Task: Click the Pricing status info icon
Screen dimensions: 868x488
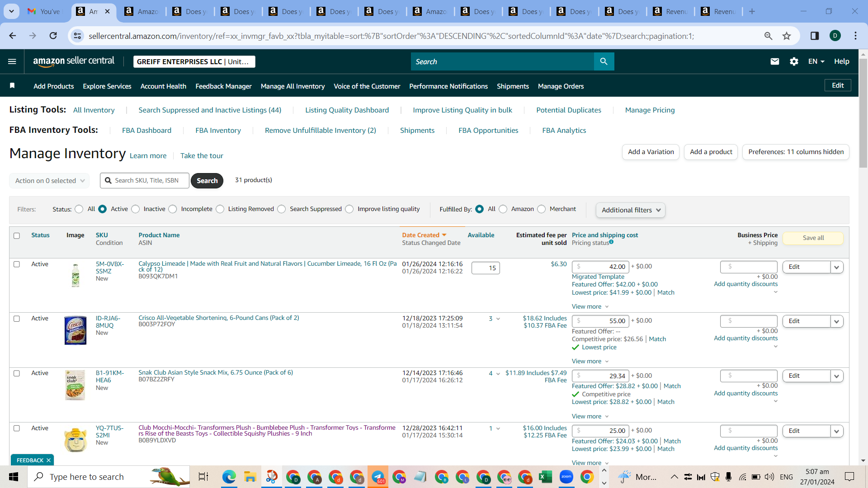Action: coord(611,242)
